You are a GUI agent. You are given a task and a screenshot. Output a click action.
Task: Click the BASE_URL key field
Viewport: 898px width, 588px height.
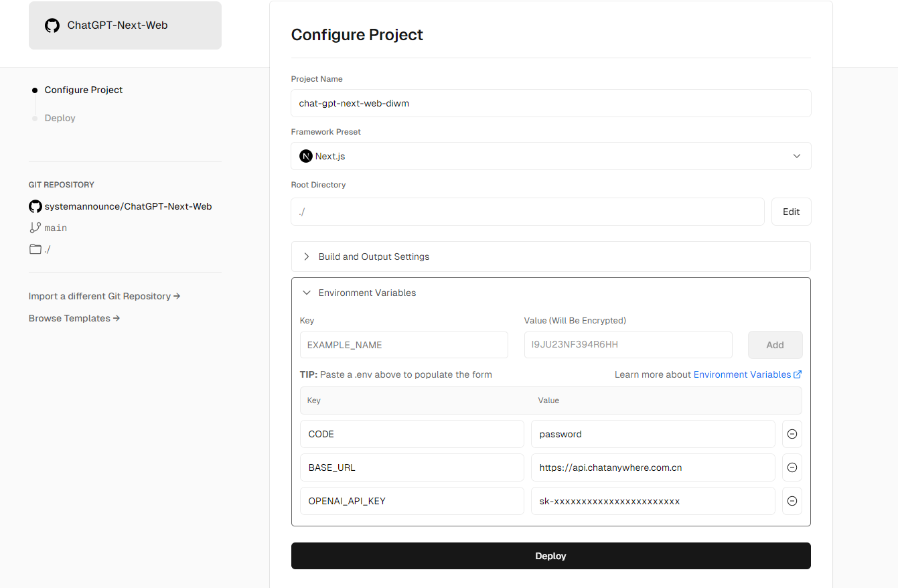tap(412, 467)
